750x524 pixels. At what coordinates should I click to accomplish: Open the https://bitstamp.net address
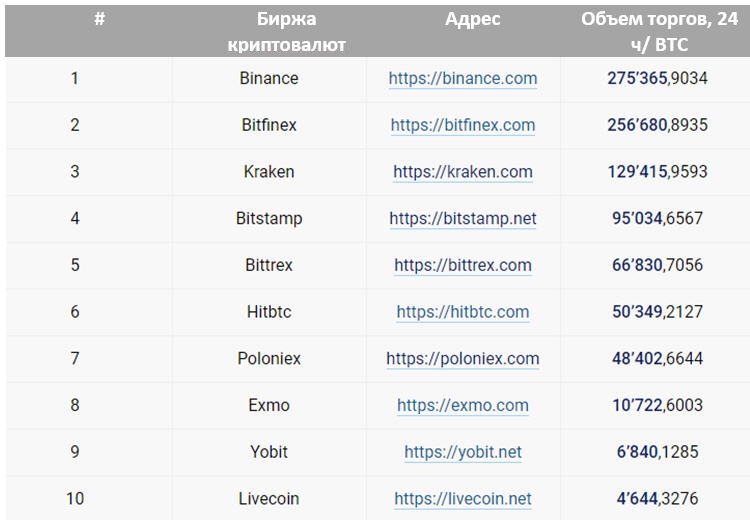click(x=462, y=218)
